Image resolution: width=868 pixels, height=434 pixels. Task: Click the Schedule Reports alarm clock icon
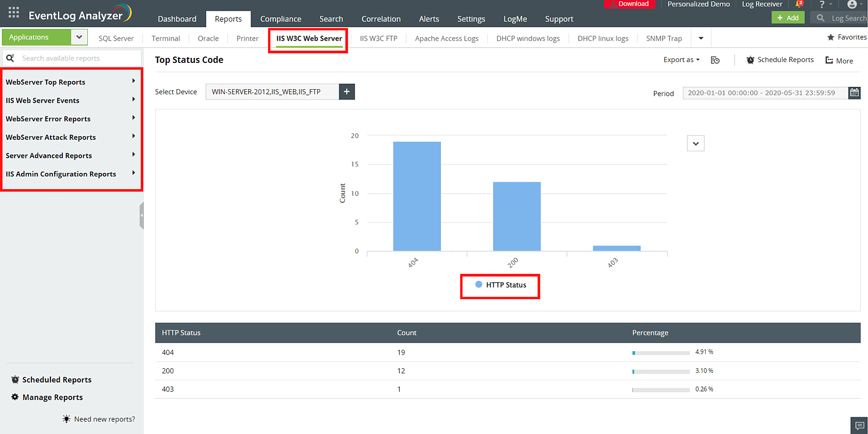pyautogui.click(x=750, y=59)
